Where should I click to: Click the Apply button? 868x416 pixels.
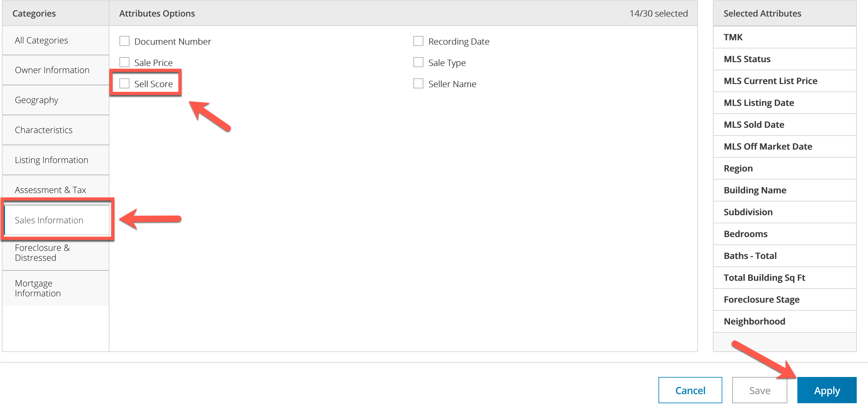click(x=826, y=390)
